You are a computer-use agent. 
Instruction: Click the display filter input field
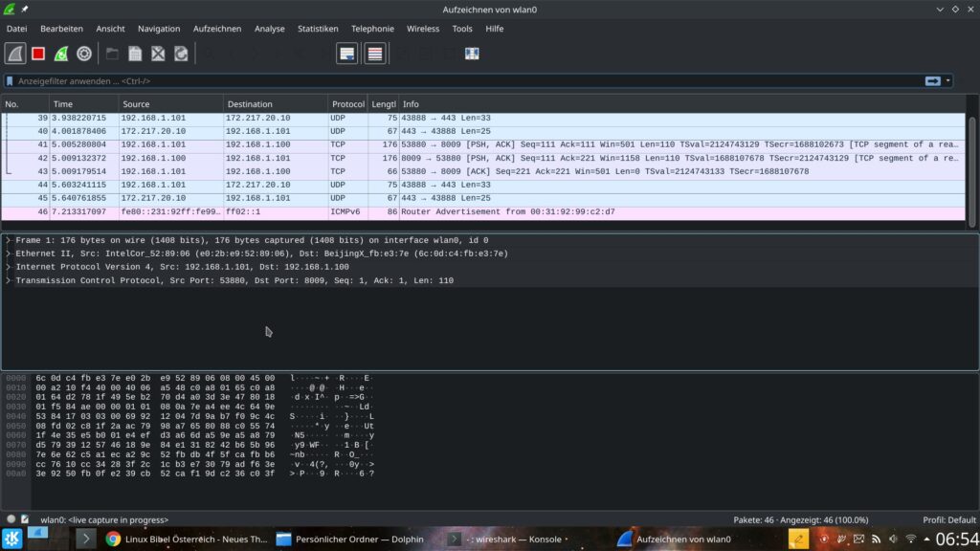[469, 81]
